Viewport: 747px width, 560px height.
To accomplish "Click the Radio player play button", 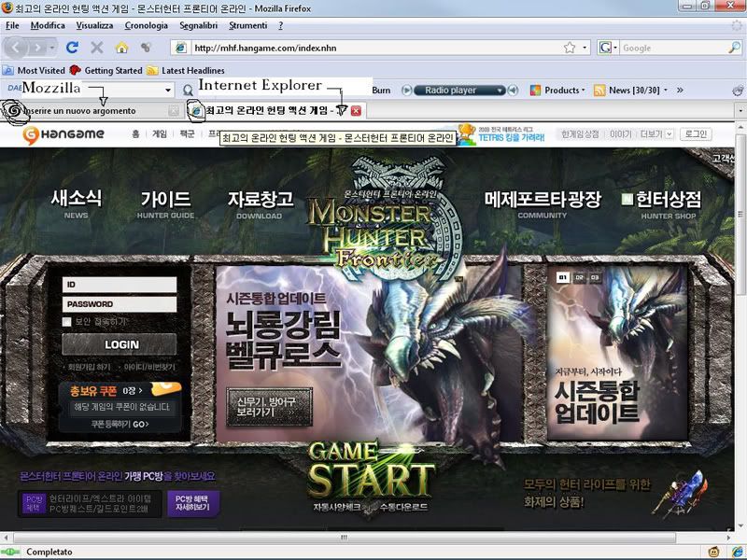I will click(406, 90).
